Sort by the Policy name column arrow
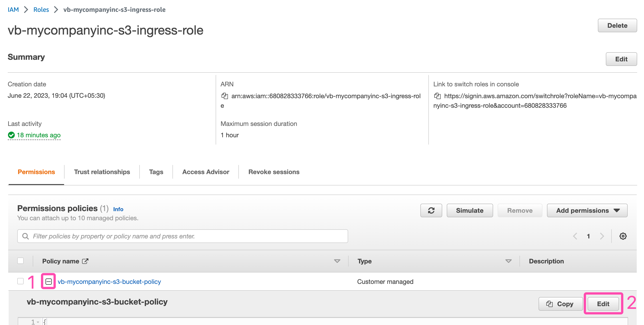This screenshot has width=644, height=325. (x=337, y=261)
